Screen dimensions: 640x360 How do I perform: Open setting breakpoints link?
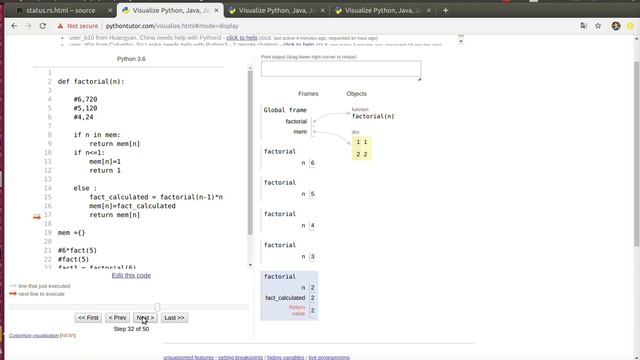[240, 358]
